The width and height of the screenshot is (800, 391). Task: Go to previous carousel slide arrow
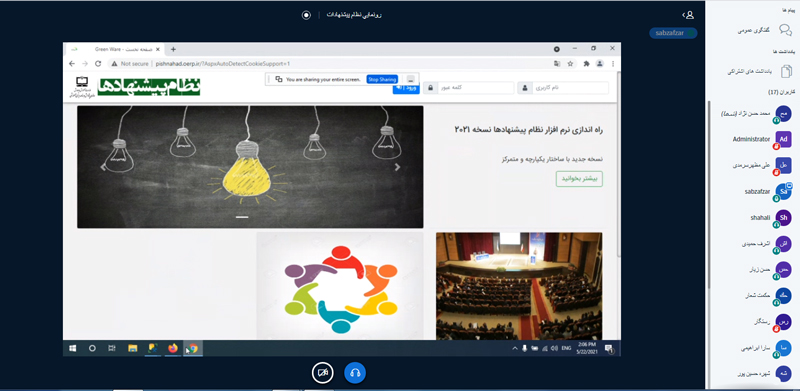103,167
